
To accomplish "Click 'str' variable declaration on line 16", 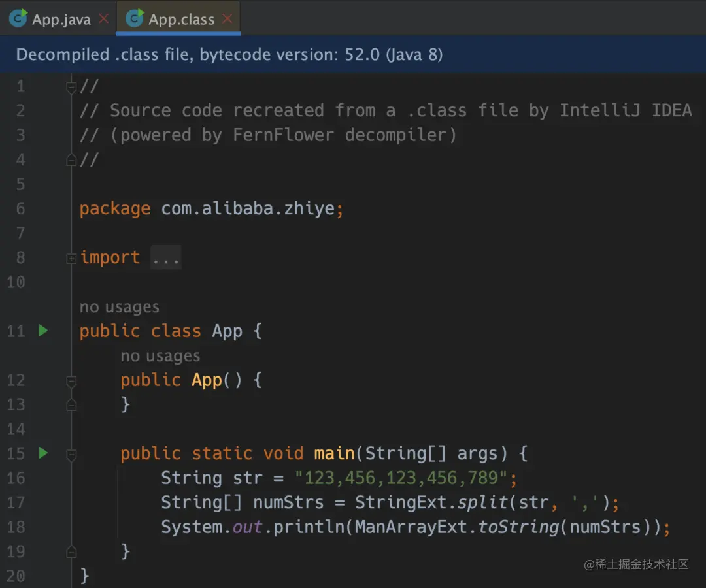I will pyautogui.click(x=247, y=478).
